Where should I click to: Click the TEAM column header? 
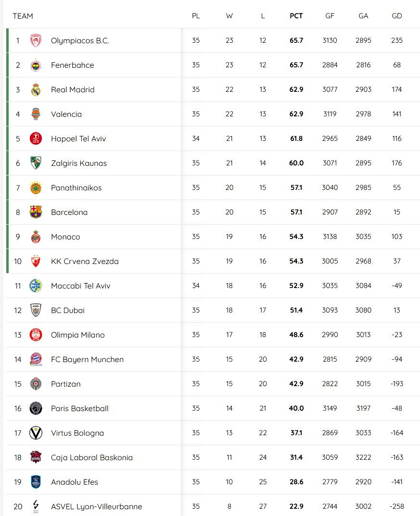[x=23, y=16]
